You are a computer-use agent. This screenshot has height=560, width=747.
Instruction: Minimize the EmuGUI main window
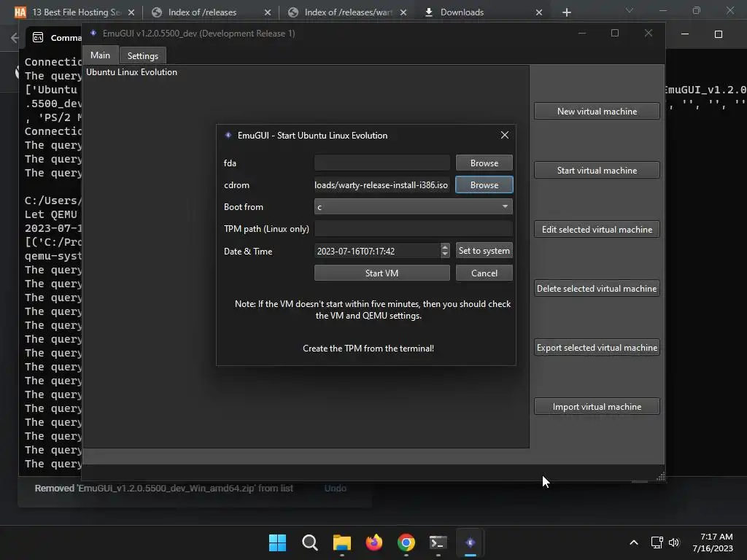coord(581,33)
